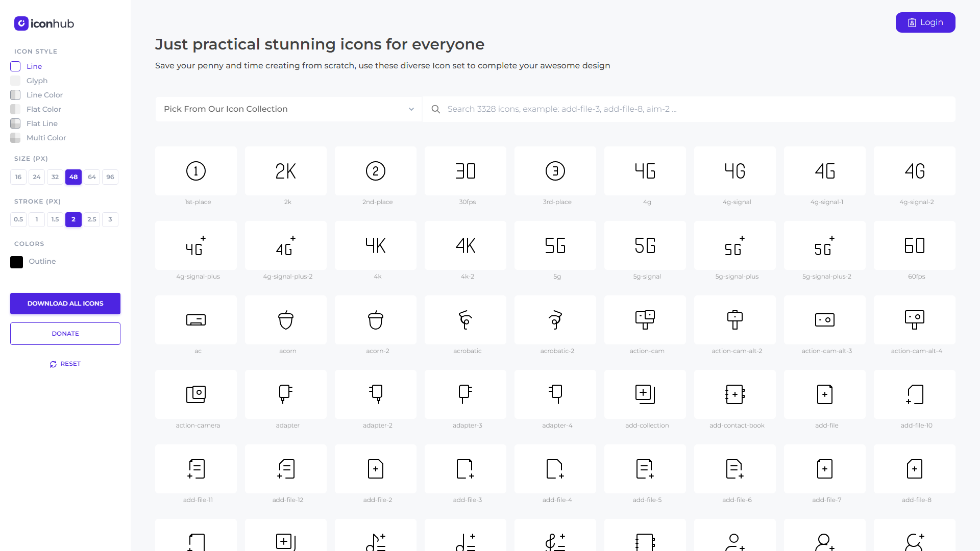Click the 5g-signal-plus icon
Viewport: 980px width, 551px height.
click(735, 245)
